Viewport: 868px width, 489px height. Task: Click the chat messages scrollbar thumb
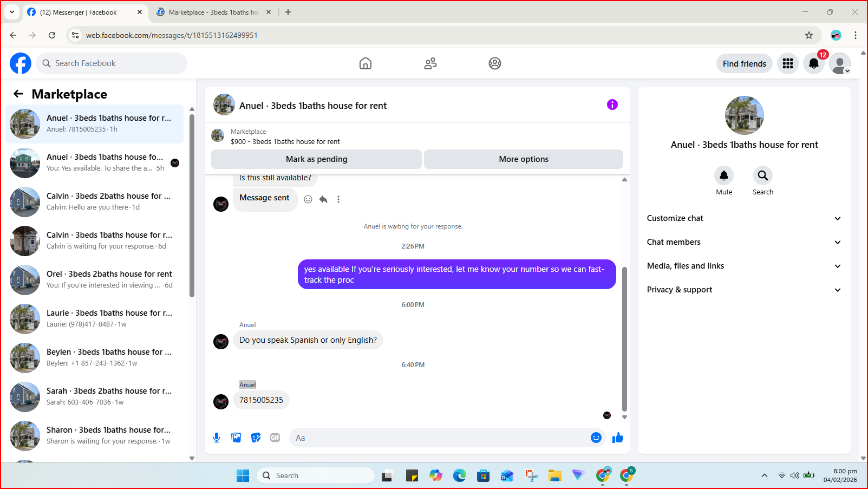624,339
